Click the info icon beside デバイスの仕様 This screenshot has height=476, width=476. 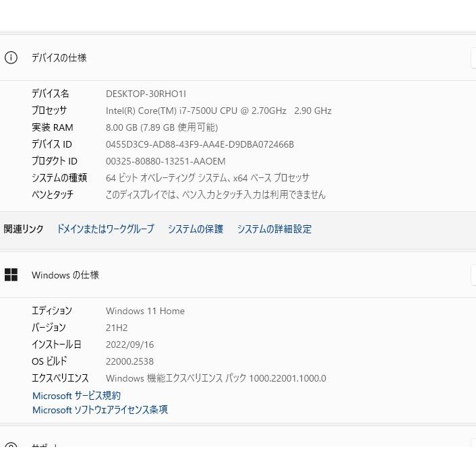11,58
